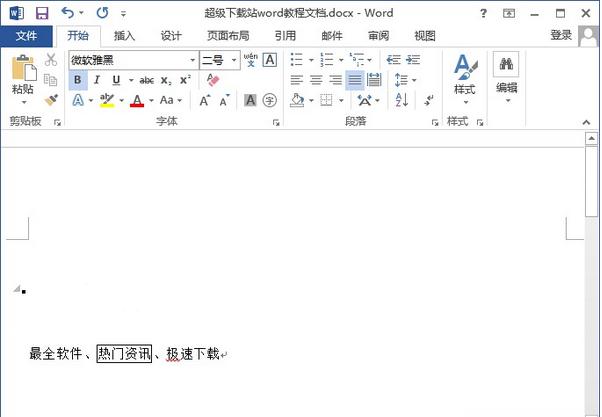Open the 字体 dialog launcher
Screen dimensions: 602x417
click(x=276, y=122)
